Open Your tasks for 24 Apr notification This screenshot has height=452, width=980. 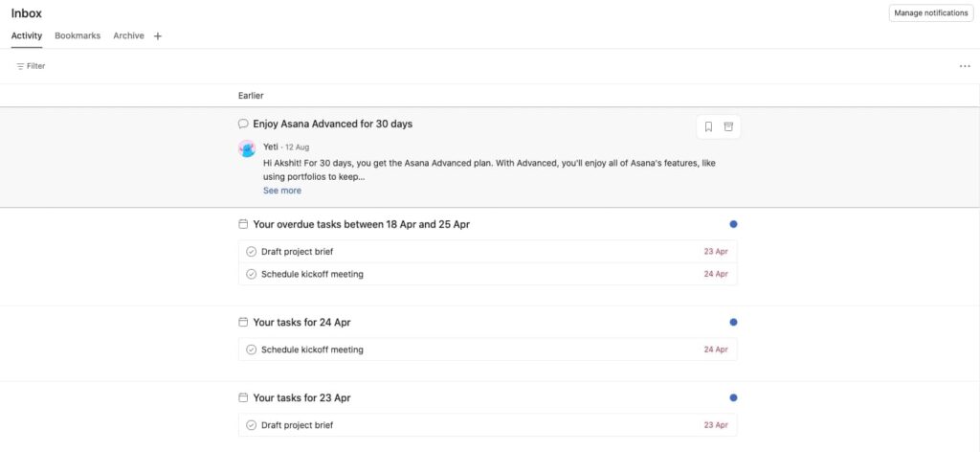coord(301,323)
